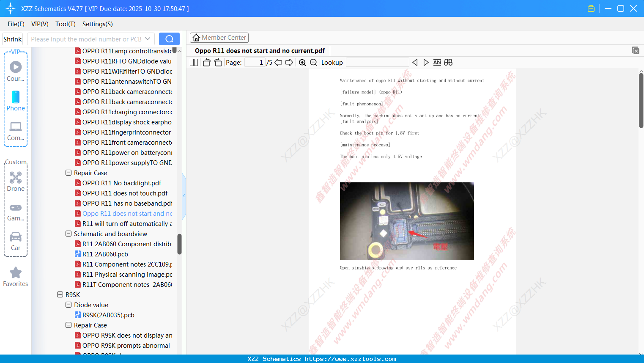Open the Favorites star
The width and height of the screenshot is (644, 363).
coord(16,277)
